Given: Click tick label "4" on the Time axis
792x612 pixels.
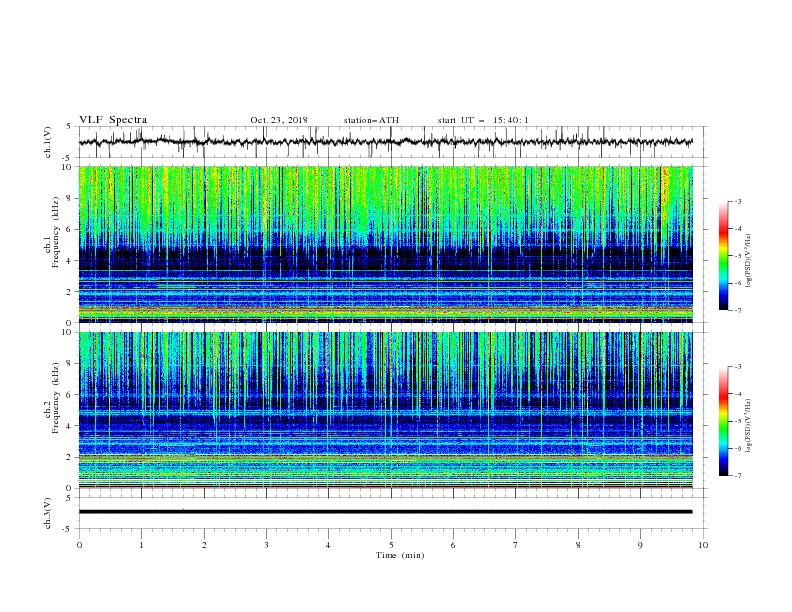Looking at the screenshot, I should coord(328,545).
